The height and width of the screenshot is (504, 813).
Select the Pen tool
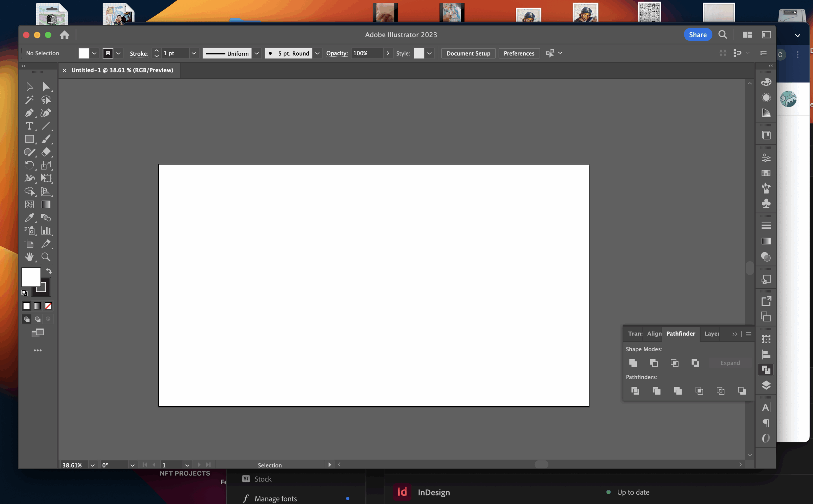[29, 113]
